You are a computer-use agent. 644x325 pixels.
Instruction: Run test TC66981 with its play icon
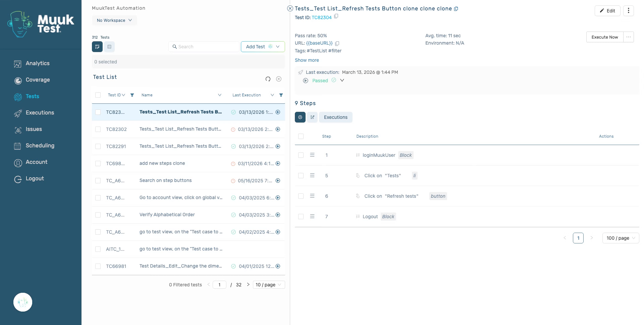278,266
